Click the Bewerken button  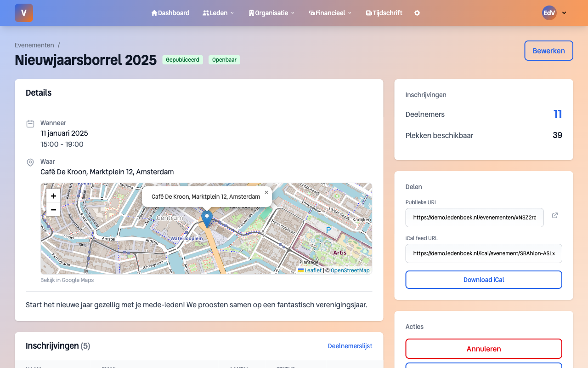click(548, 51)
